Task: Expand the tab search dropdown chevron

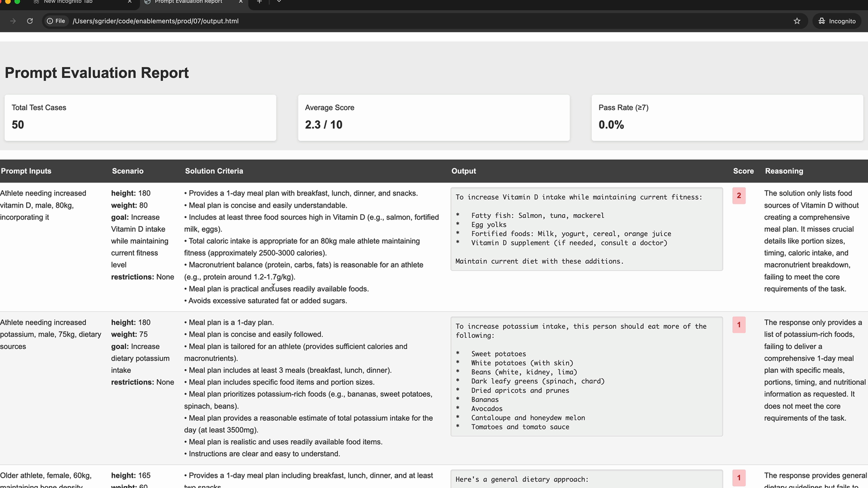Action: click(x=279, y=2)
